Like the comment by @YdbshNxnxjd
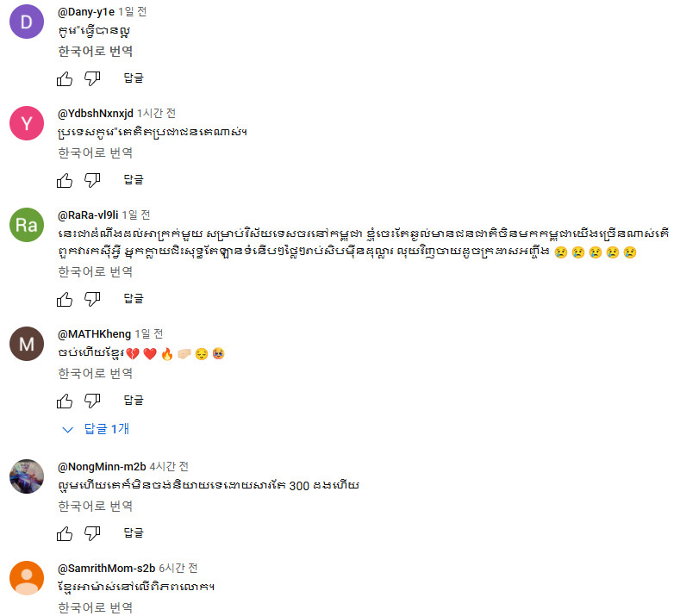Image resolution: width=680 pixels, height=616 pixels. pyautogui.click(x=65, y=180)
